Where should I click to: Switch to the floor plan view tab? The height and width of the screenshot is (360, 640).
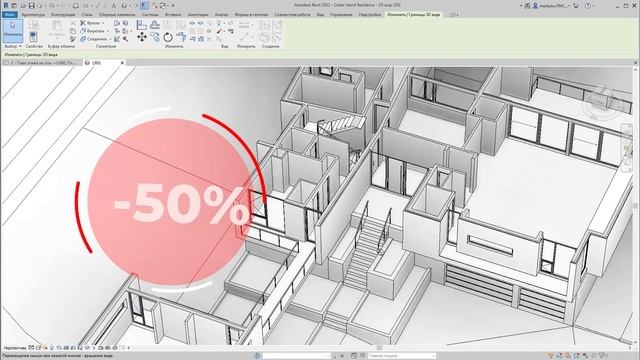point(42,63)
